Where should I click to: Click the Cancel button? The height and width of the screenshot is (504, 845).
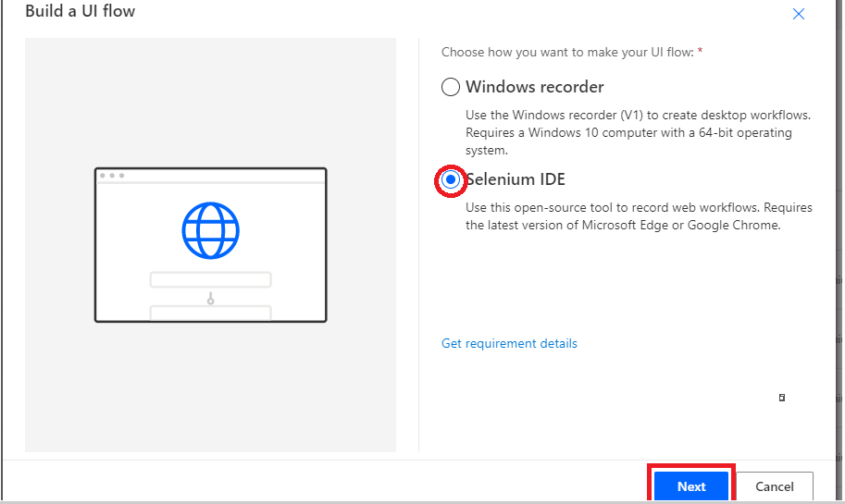coord(775,486)
